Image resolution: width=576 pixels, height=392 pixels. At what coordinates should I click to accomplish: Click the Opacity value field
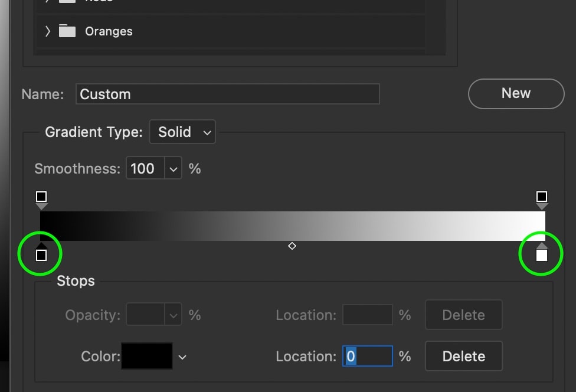tap(145, 315)
